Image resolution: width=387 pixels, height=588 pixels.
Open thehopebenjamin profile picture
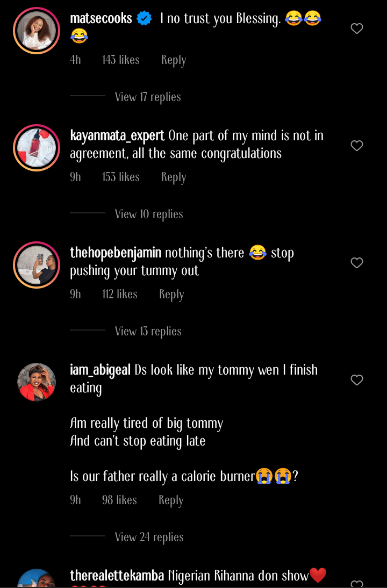click(x=37, y=265)
